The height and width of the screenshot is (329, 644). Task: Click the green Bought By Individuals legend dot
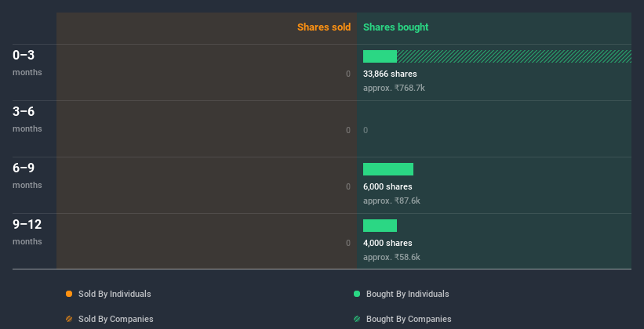(x=357, y=294)
